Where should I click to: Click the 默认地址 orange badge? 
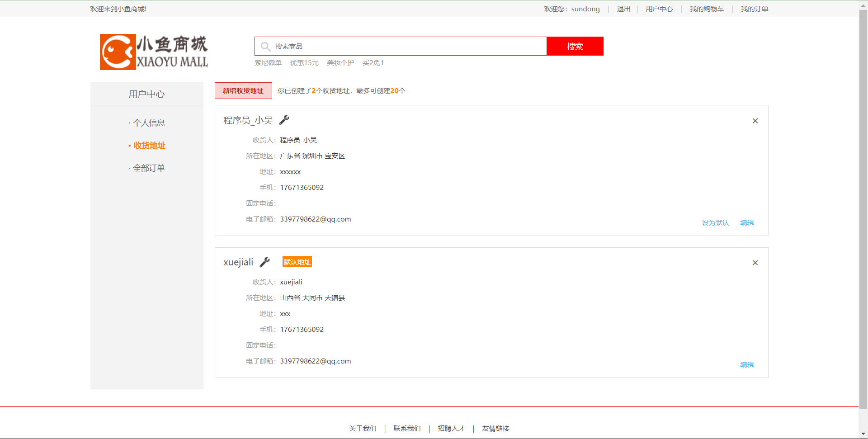(x=297, y=262)
